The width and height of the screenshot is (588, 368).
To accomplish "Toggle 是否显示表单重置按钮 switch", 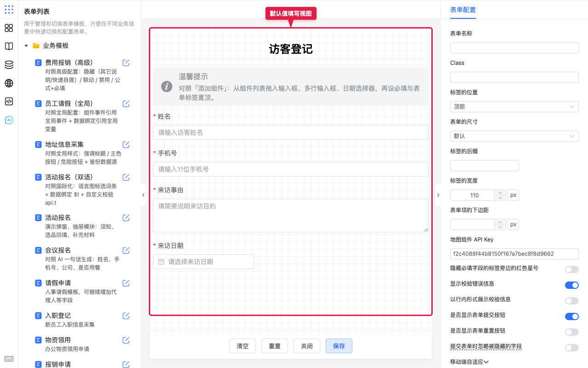I will [x=571, y=332].
